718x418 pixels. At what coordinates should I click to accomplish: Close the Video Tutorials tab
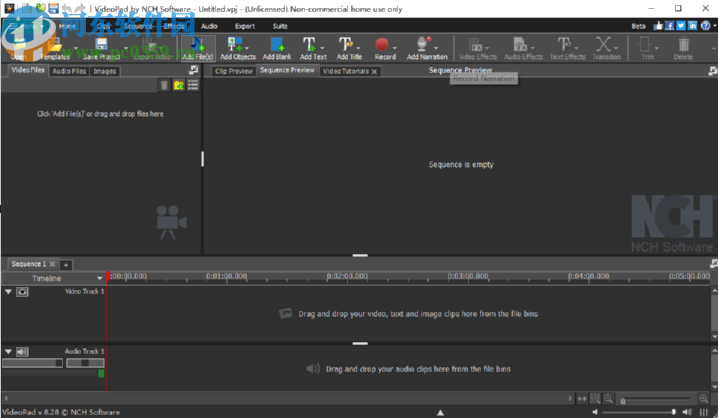tap(374, 71)
